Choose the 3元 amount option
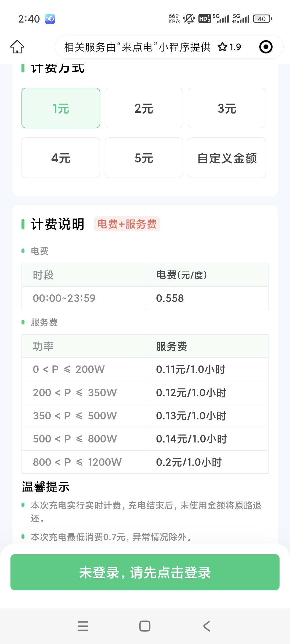Image resolution: width=290 pixels, height=644 pixels. pyautogui.click(x=227, y=108)
